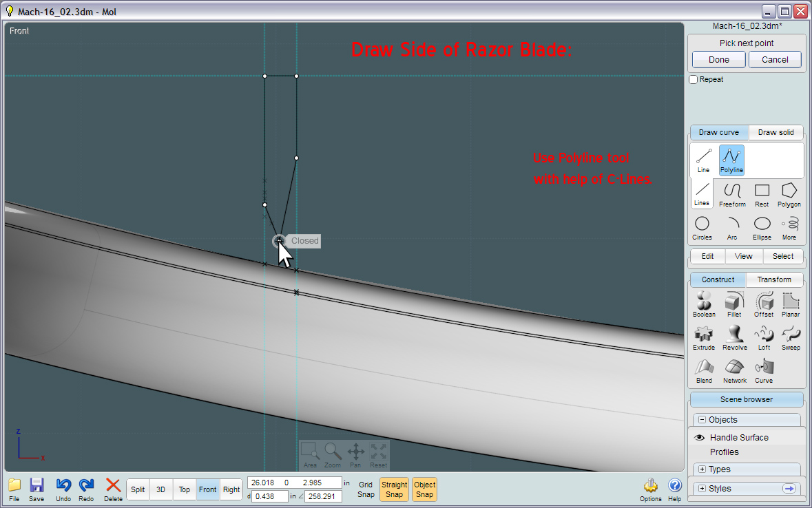812x508 pixels.
Task: Apply the Blend tool
Action: click(704, 371)
